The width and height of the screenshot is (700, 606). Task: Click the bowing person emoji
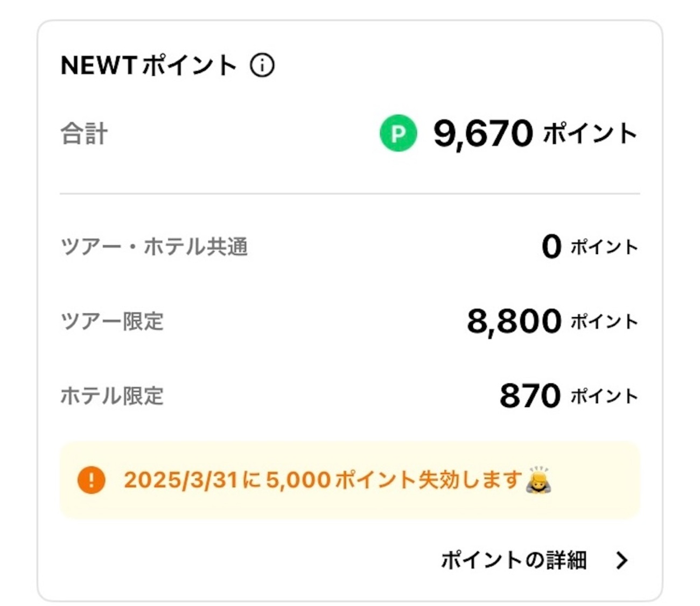point(538,480)
